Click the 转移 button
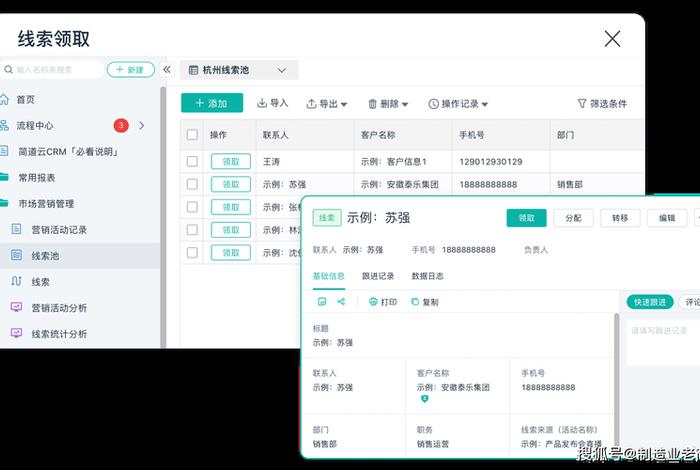Screen dimensions: 700x470 [x=620, y=218]
